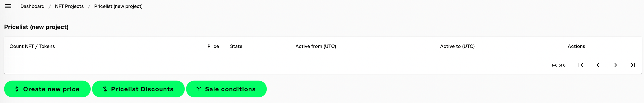Open Sale conditions
Screen dimensions: 644x103
(230, 89)
